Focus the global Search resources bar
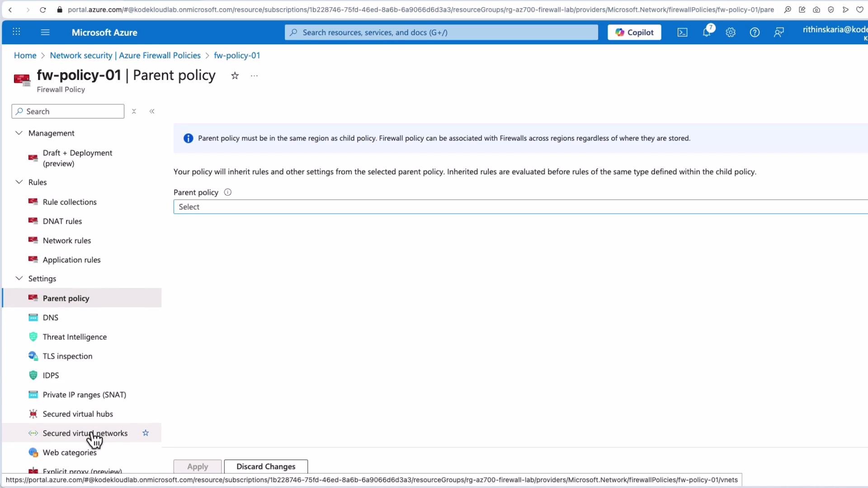 pyautogui.click(x=441, y=33)
